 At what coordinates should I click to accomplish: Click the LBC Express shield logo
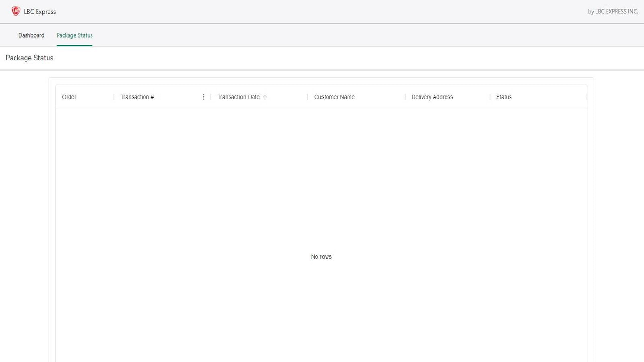[x=16, y=11]
